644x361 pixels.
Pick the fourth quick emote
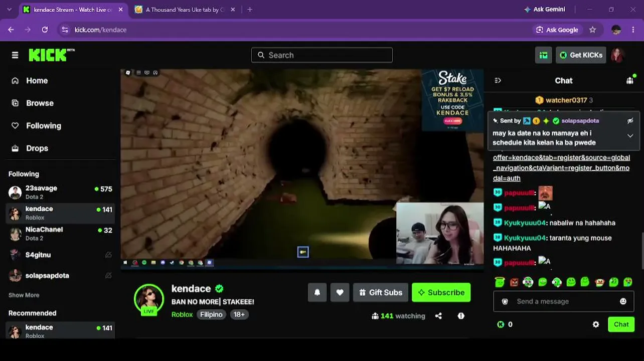tap(542, 282)
